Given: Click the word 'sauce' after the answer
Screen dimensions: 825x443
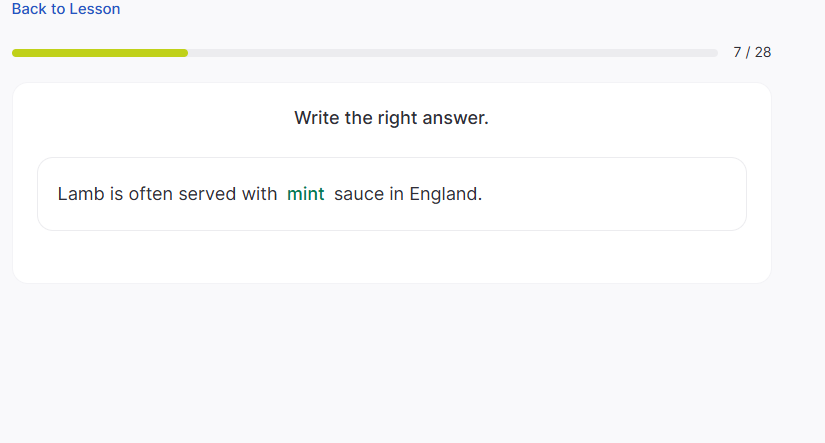Looking at the screenshot, I should [359, 194].
